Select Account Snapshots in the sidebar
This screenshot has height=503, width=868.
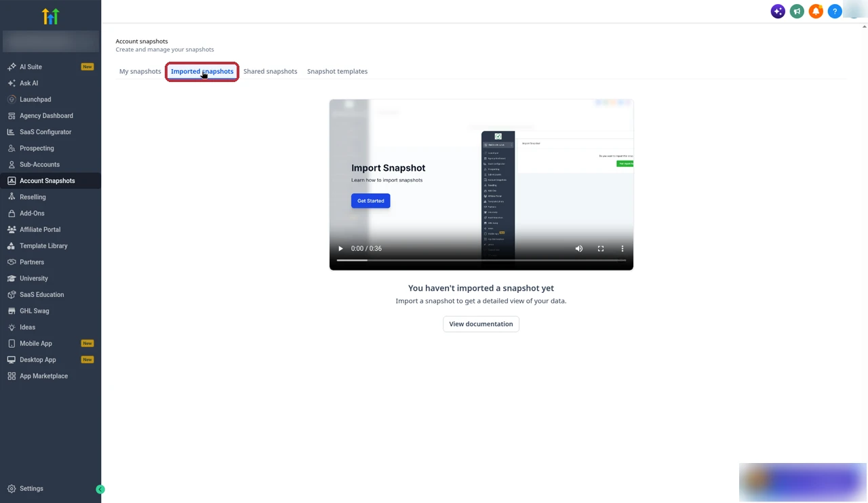[x=50, y=181]
